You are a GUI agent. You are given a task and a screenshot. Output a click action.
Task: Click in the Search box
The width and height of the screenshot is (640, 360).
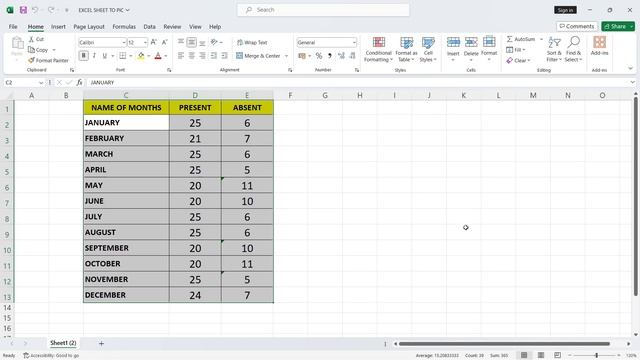tap(323, 10)
